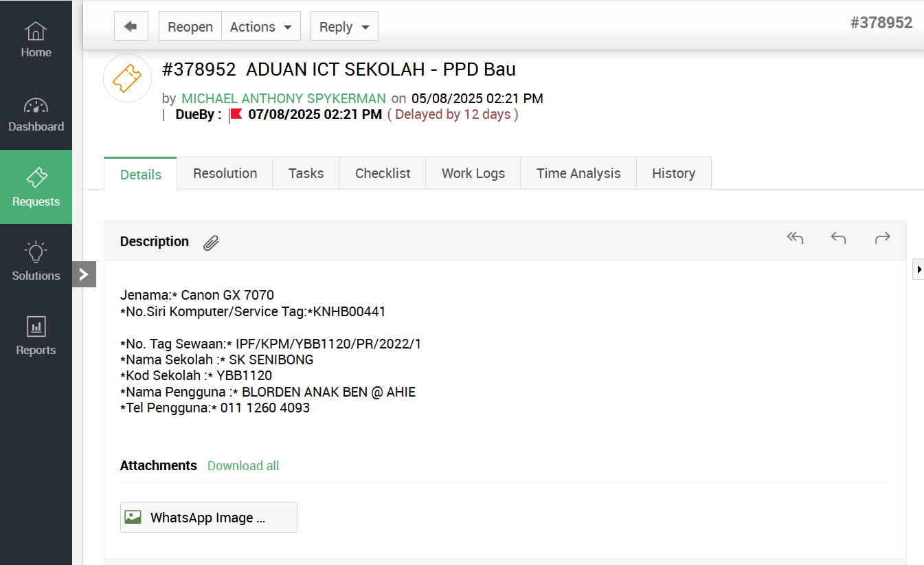Click the Download all attachments link
Screen dimensions: 924x565
point(243,465)
